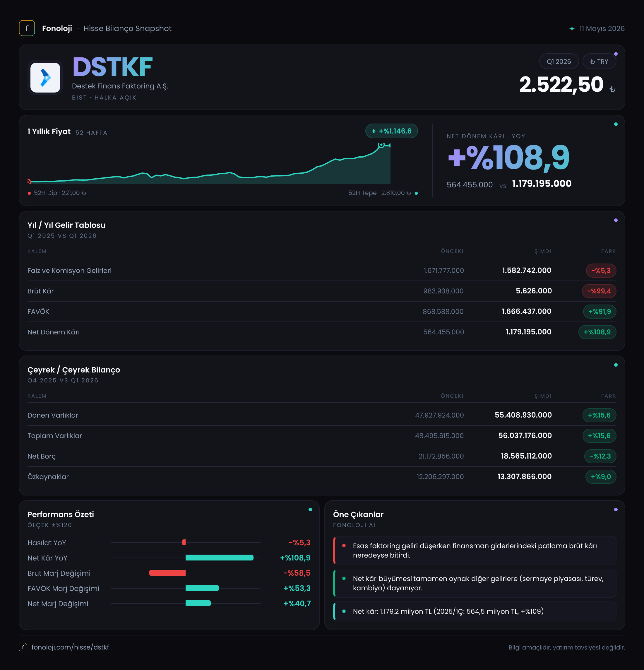Click the FAVÖK current value 1.666.437.000
This screenshot has height=670, width=644.
(x=527, y=312)
